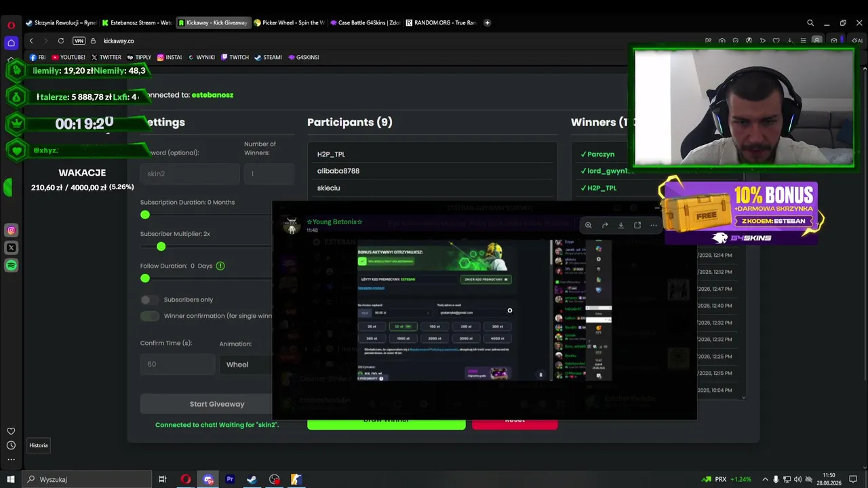Image resolution: width=868 pixels, height=488 pixels.
Task: Open the Windows Start menu
Action: (x=11, y=479)
